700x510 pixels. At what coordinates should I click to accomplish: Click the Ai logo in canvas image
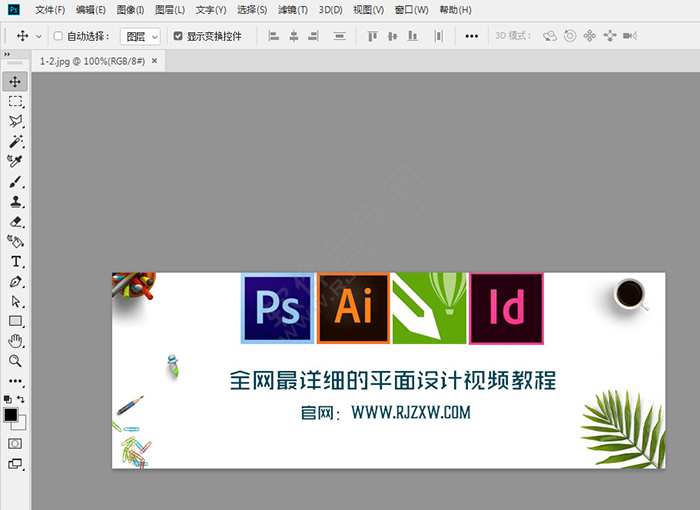353,308
